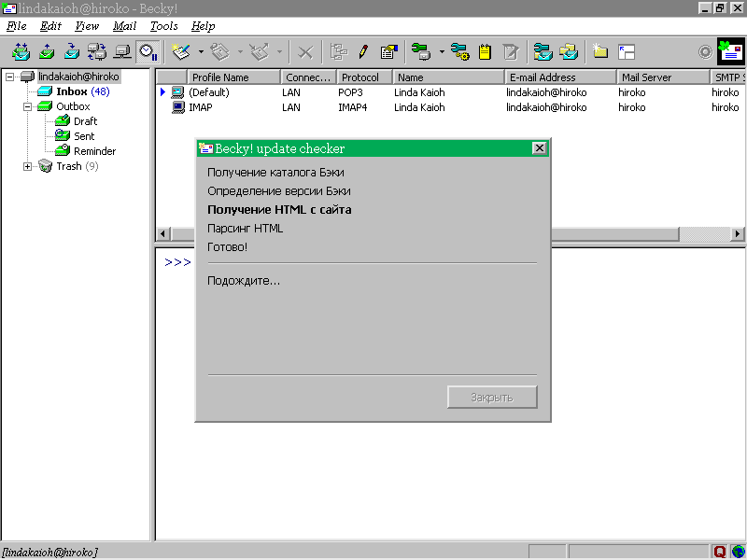The image size is (747, 560).
Task: Click the window layout icon in the toolbar
Action: [x=626, y=52]
